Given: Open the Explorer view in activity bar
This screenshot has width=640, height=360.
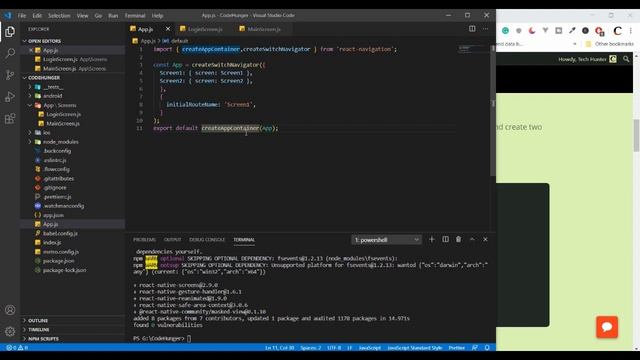Looking at the screenshot, I should (10, 31).
